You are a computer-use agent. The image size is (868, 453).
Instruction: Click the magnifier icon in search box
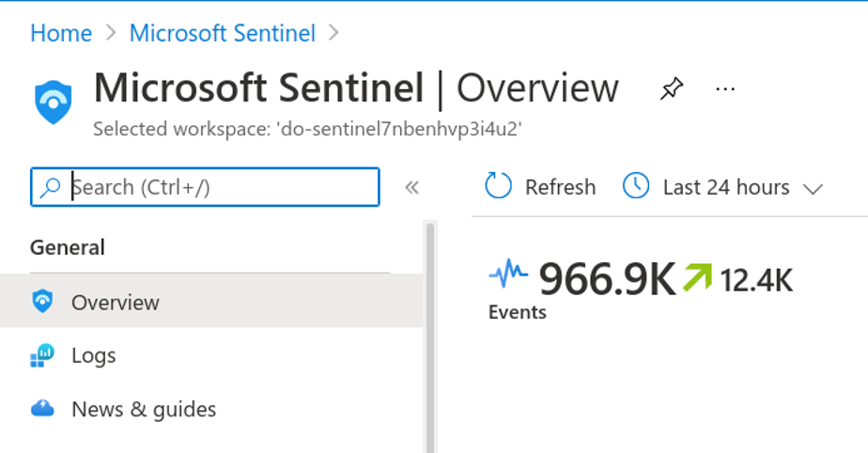pos(51,187)
